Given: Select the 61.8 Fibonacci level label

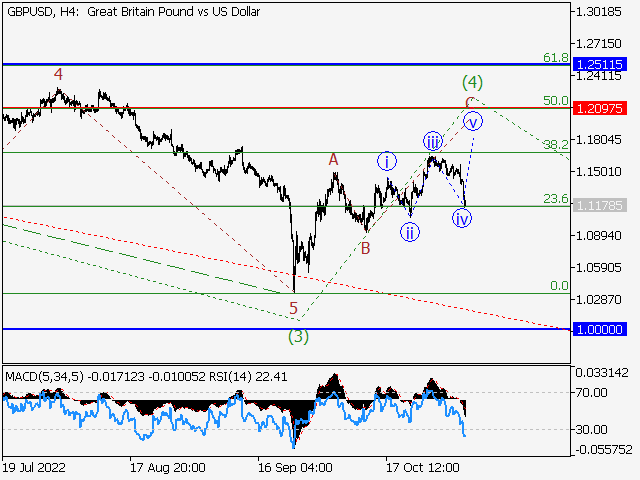Looking at the screenshot, I should click(x=556, y=58).
